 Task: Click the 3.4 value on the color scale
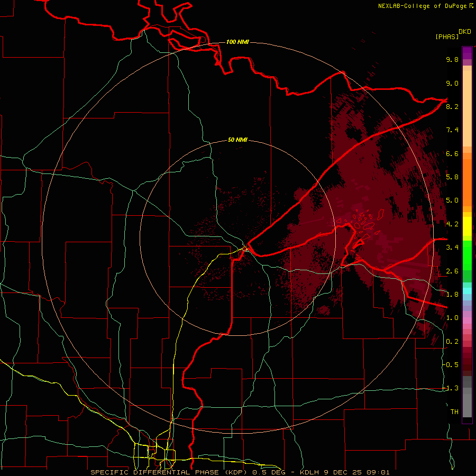click(452, 248)
